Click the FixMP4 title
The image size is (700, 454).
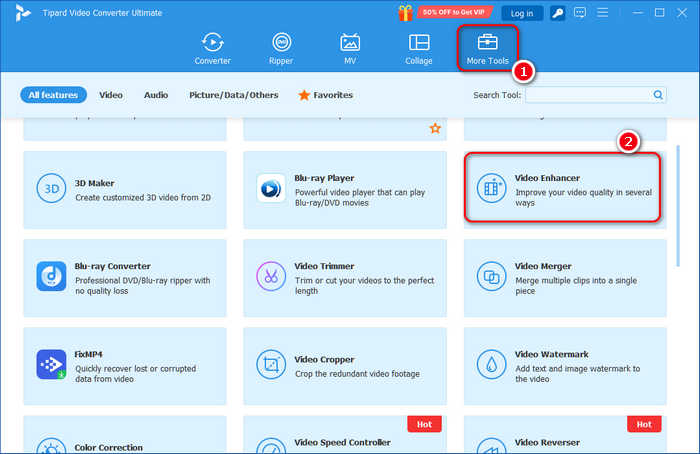point(88,354)
